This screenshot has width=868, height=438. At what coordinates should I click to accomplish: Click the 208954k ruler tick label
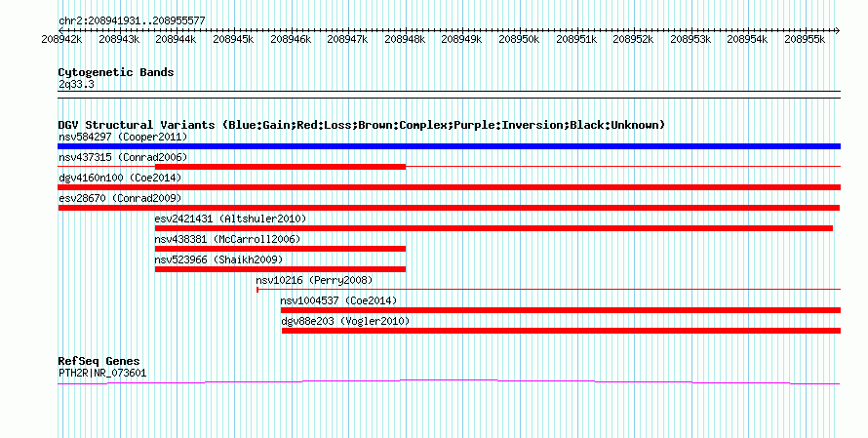747,40
